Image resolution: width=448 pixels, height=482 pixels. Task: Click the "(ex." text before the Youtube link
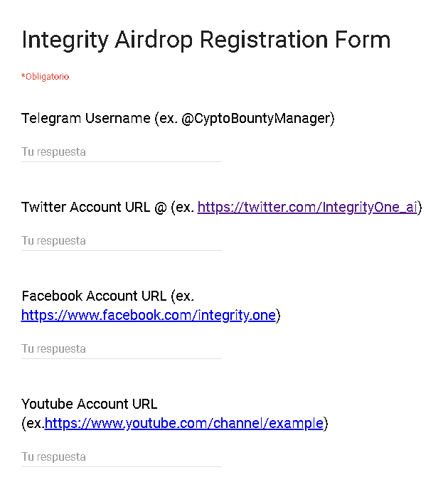(x=33, y=424)
